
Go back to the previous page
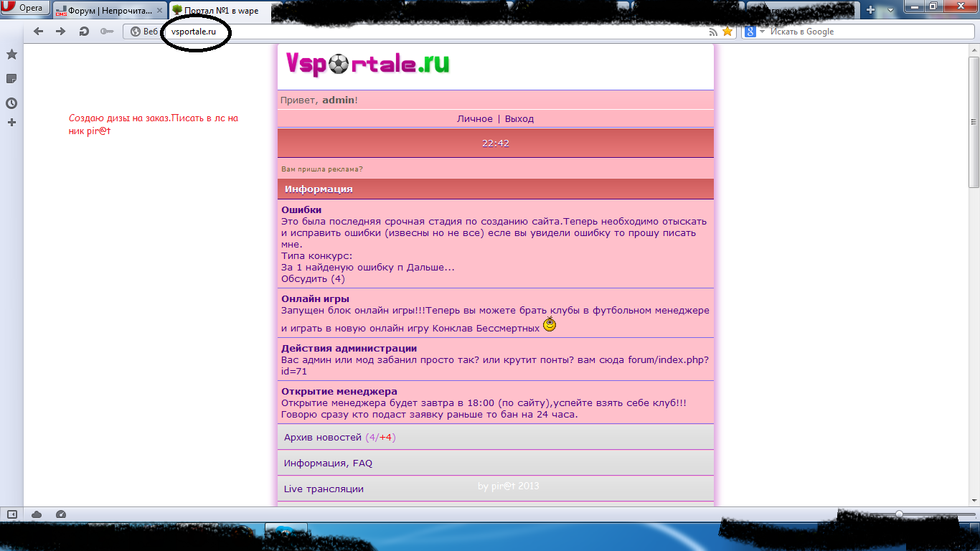[39, 32]
